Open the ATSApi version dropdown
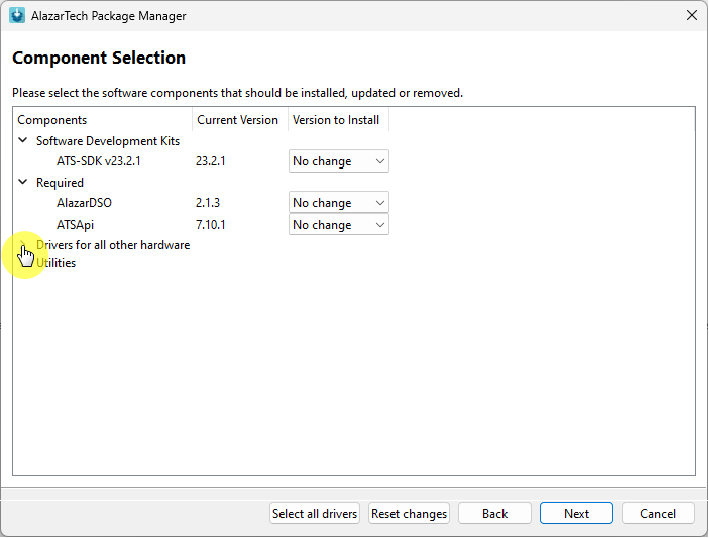 [339, 225]
